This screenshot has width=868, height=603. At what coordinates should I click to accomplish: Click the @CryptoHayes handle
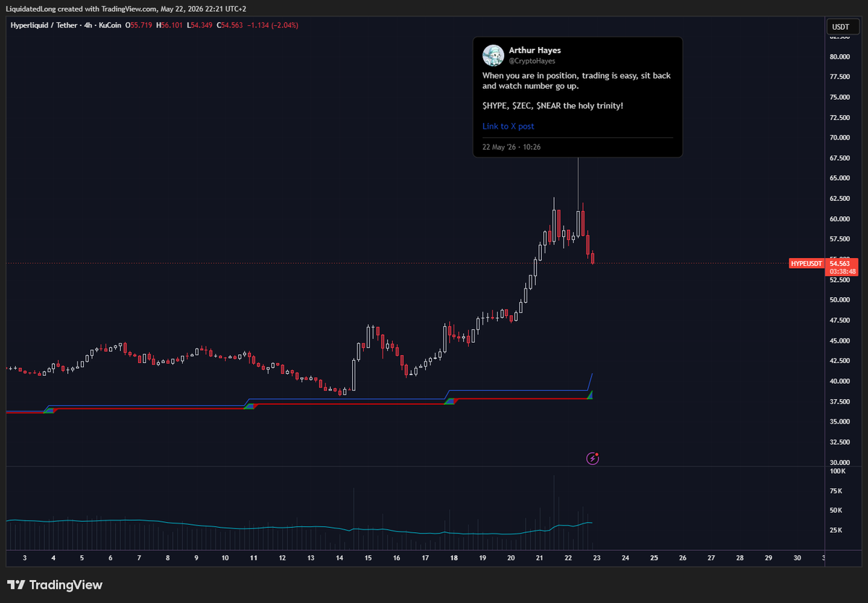[532, 61]
